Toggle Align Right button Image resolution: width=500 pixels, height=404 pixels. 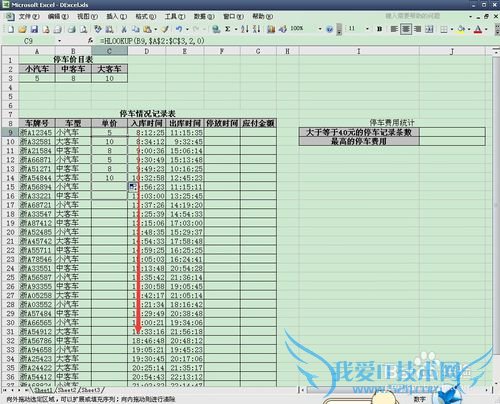point(417,29)
